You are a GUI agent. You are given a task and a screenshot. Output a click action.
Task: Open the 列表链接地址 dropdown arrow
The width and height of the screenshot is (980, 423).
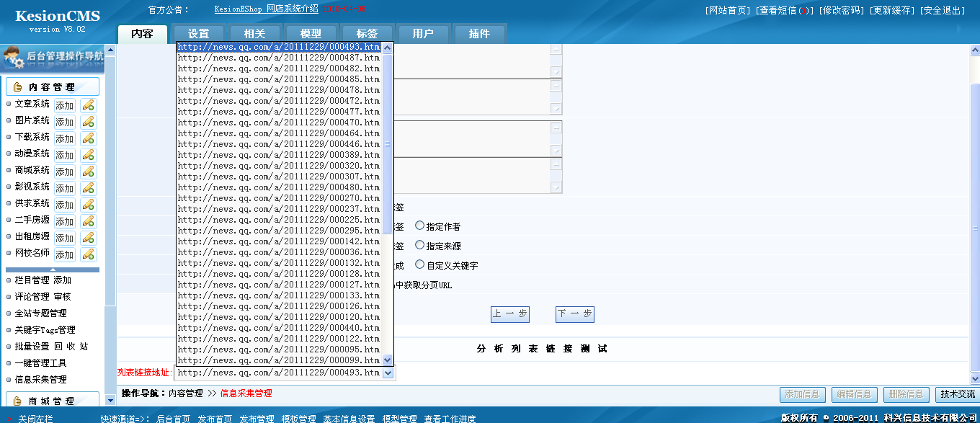[388, 373]
